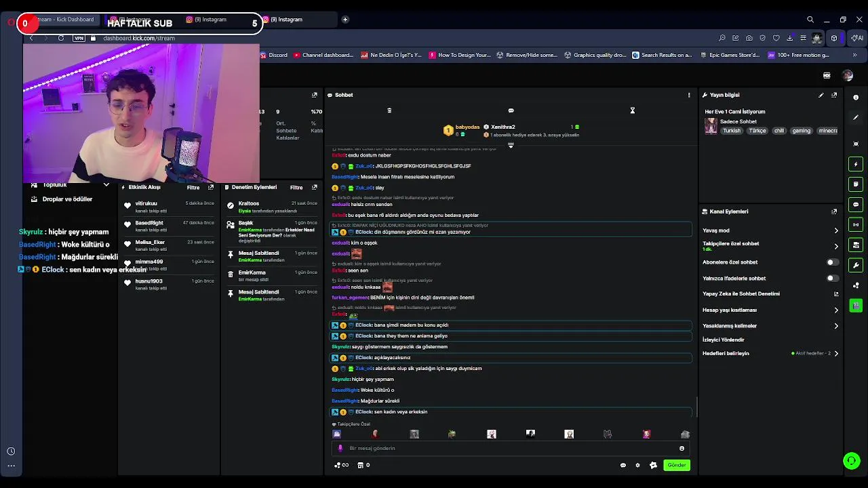The height and width of the screenshot is (488, 868).
Task: Toggle chat bubble panel in right sidebar
Action: (856, 205)
